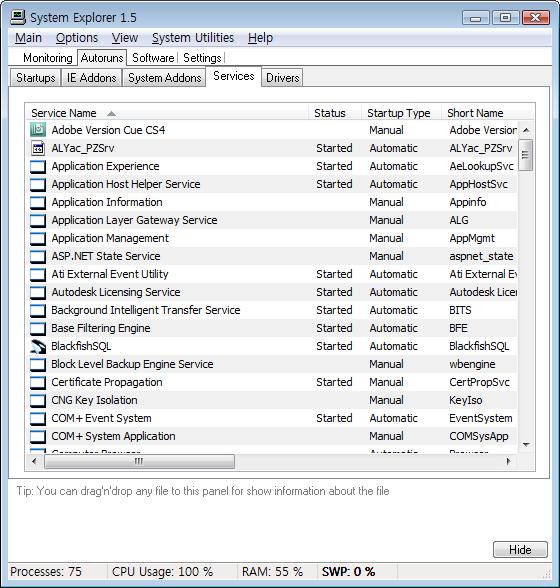Click the vertical scrollbar down arrow
This screenshot has width=560, height=588.
(526, 445)
